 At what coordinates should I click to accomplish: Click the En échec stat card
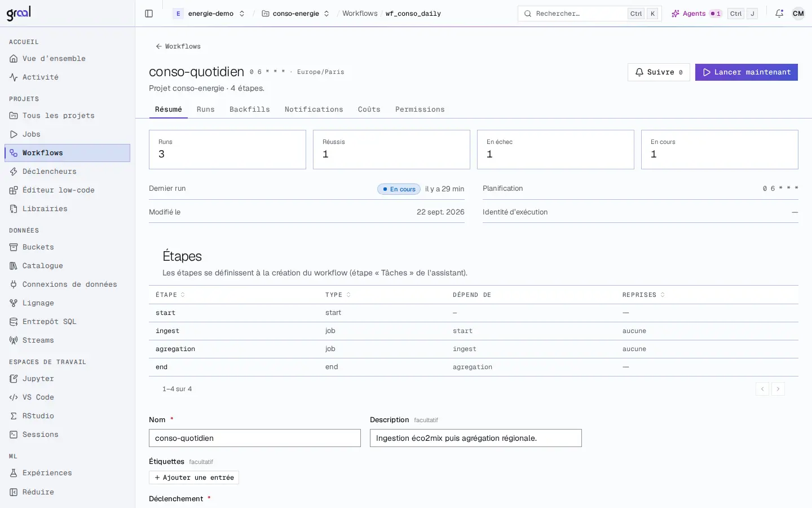coord(555,150)
